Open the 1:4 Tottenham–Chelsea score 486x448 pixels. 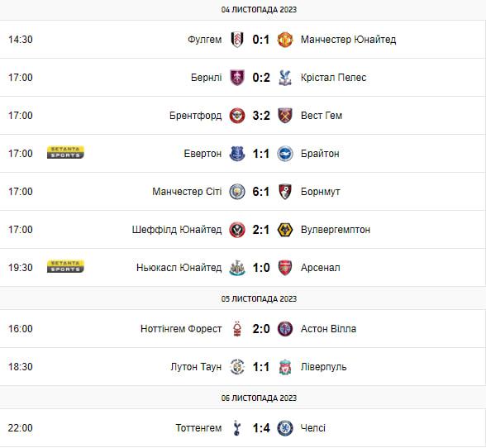(261, 428)
